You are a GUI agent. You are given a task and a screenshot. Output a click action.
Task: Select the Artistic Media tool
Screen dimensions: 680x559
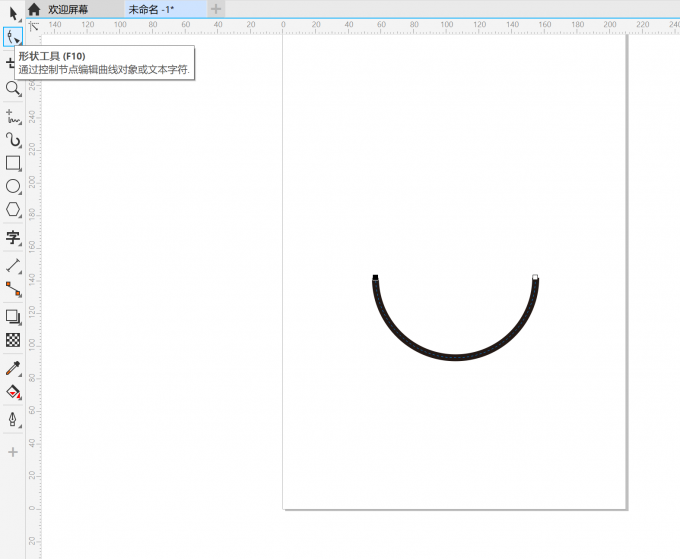coord(13,140)
